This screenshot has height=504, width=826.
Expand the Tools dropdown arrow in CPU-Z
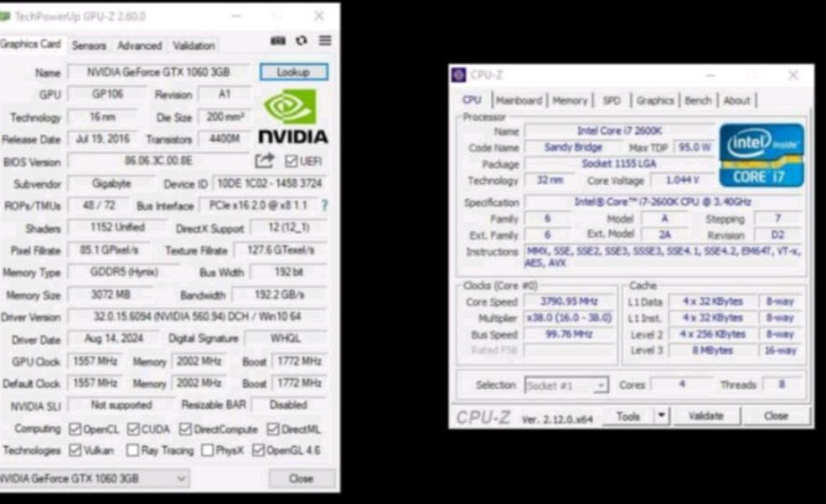click(x=661, y=416)
